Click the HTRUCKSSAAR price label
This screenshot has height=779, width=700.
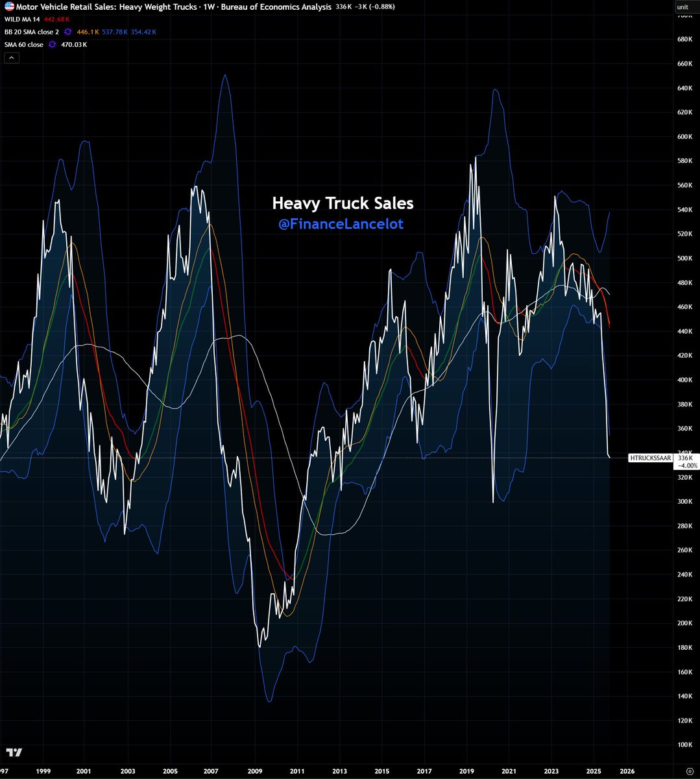click(x=651, y=458)
